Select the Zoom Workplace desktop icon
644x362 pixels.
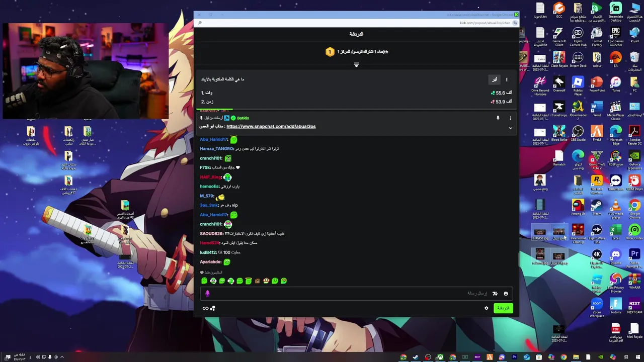point(597,307)
